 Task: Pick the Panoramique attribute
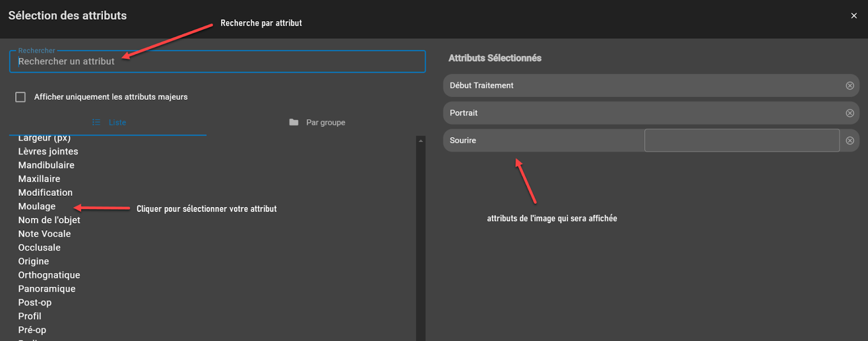tap(47, 289)
